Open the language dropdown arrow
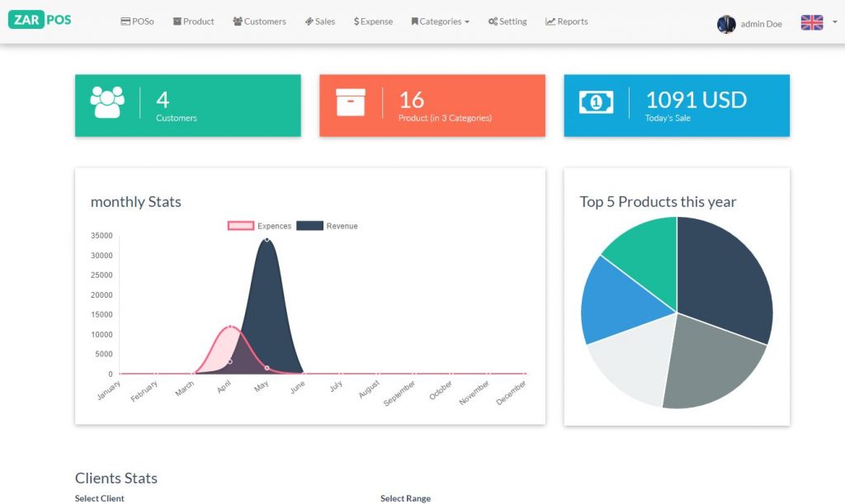 click(x=834, y=23)
